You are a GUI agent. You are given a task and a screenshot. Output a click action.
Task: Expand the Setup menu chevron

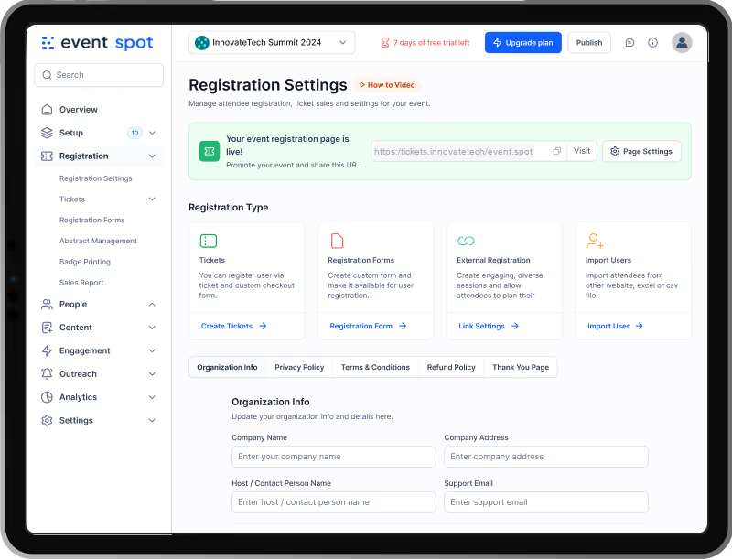coord(152,133)
